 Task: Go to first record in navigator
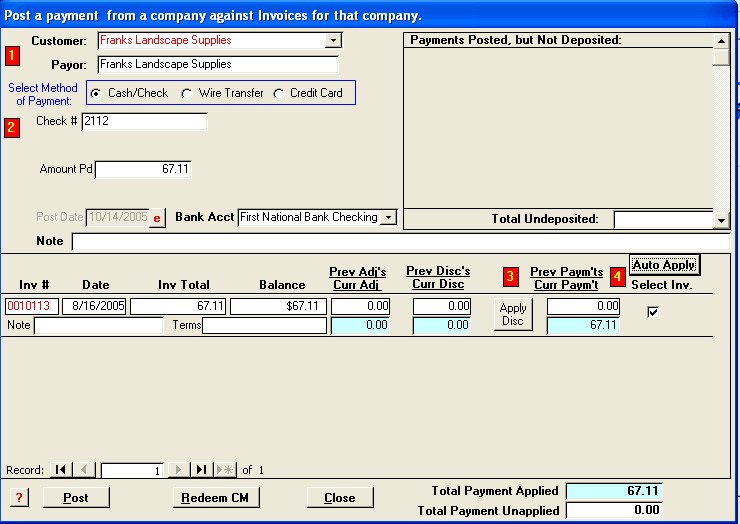61,470
